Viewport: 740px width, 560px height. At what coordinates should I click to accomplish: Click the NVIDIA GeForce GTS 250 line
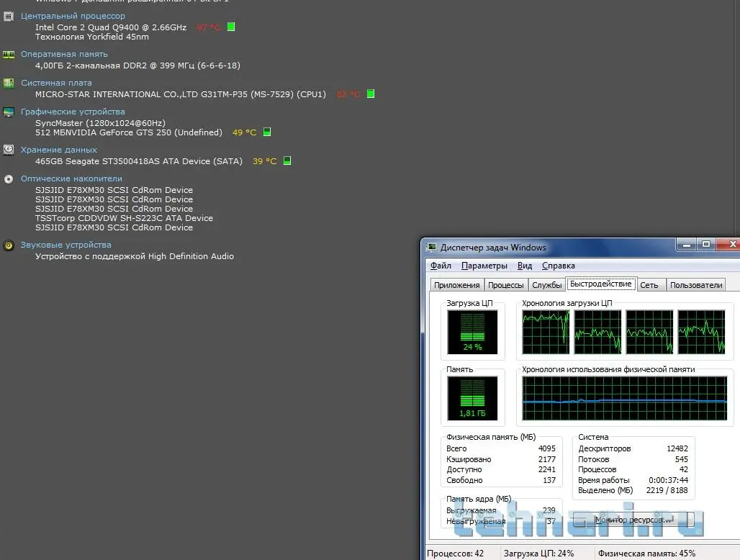tap(129, 132)
